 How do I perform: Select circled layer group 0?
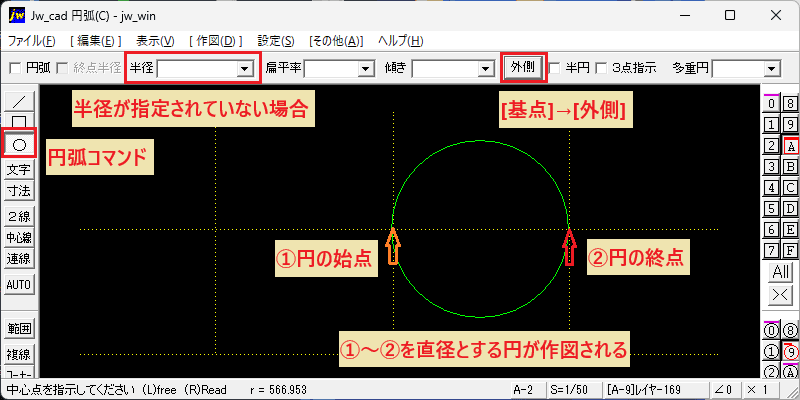click(771, 331)
